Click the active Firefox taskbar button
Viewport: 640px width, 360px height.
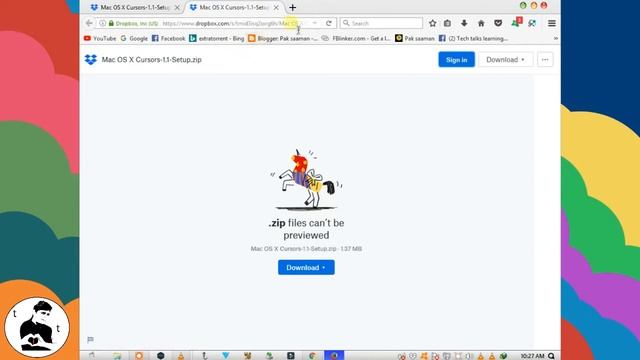[334, 356]
